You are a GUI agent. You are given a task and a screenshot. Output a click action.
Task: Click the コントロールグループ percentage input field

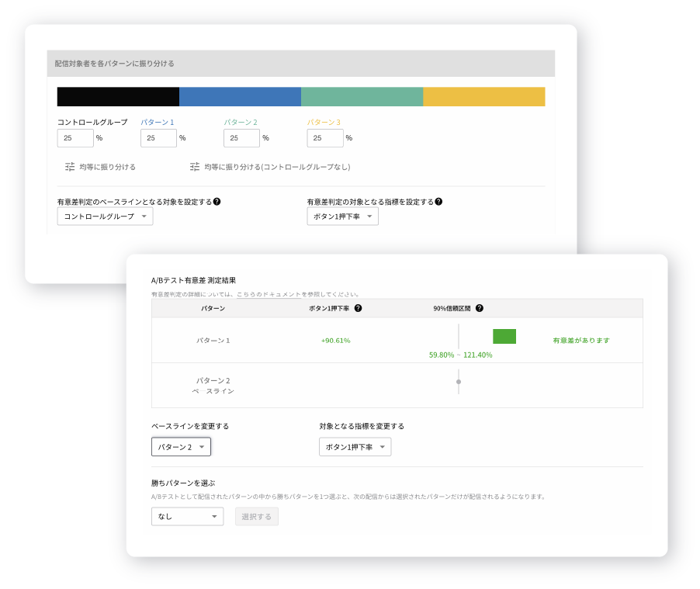coord(75,137)
